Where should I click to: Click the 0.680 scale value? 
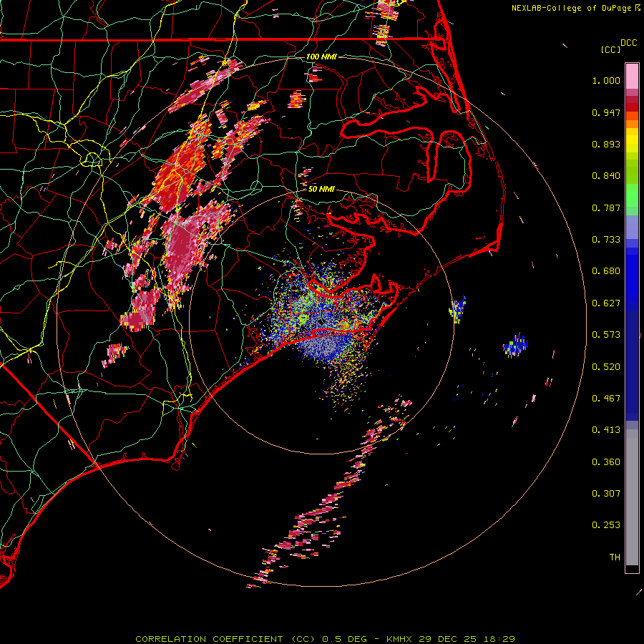click(x=606, y=271)
